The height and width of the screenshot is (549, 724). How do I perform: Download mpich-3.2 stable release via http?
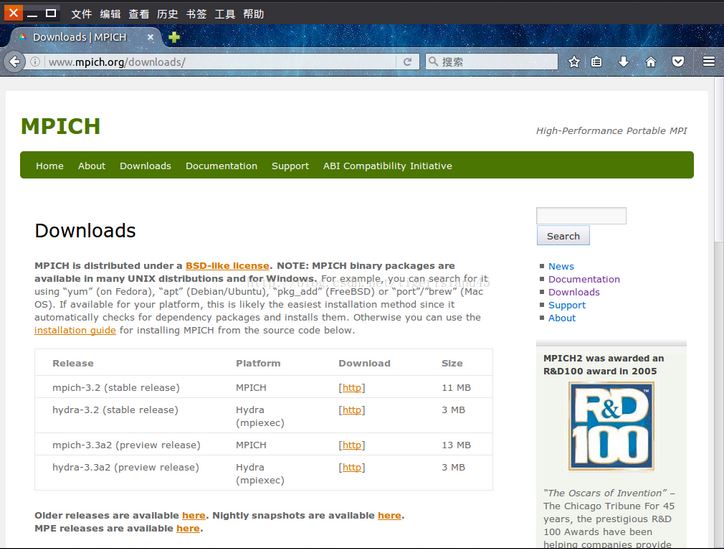pyautogui.click(x=352, y=387)
